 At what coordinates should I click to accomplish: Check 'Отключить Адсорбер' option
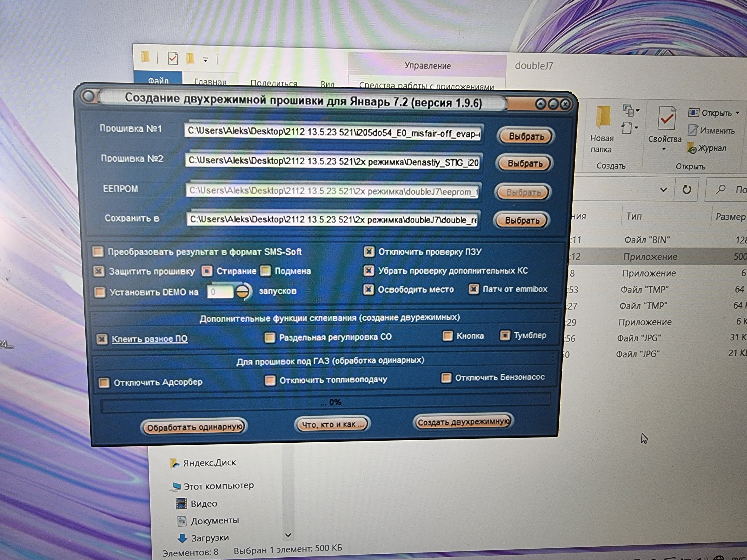[104, 383]
